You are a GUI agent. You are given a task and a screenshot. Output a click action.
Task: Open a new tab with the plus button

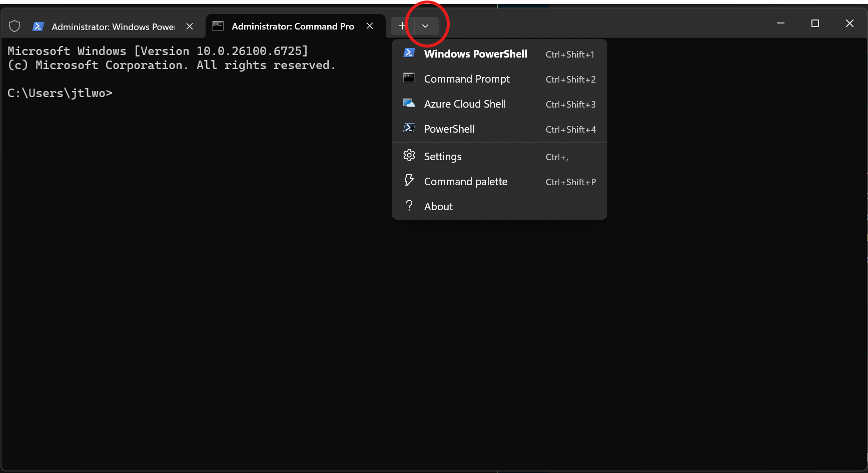pos(402,26)
